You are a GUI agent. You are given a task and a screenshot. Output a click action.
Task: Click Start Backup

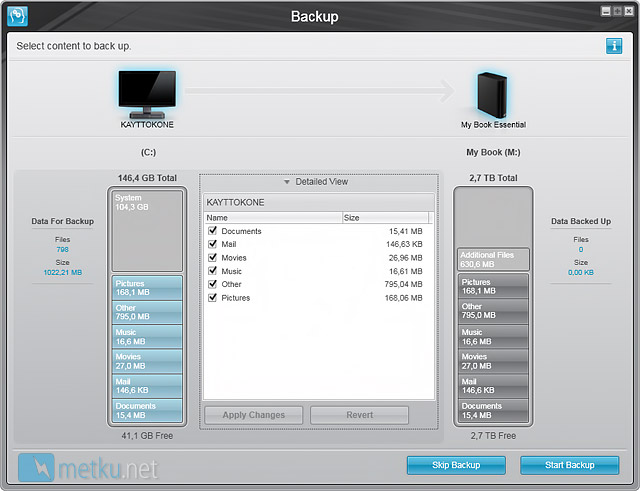click(569, 465)
